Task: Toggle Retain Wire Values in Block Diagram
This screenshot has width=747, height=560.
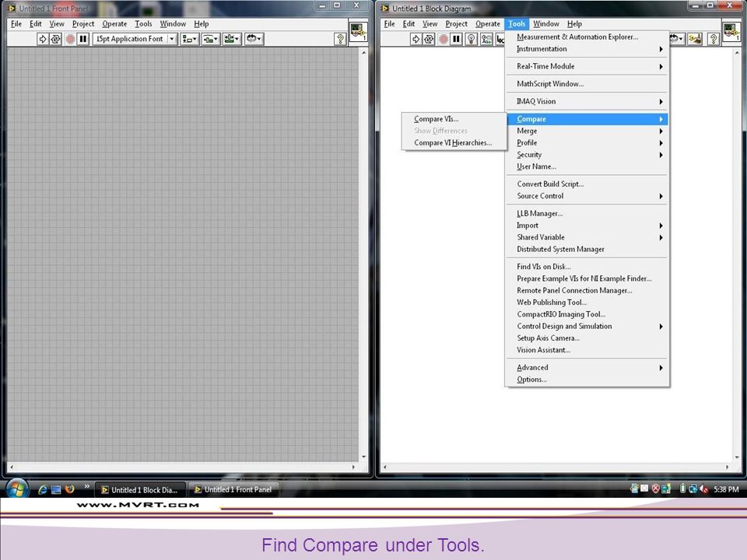Action: 486,39
